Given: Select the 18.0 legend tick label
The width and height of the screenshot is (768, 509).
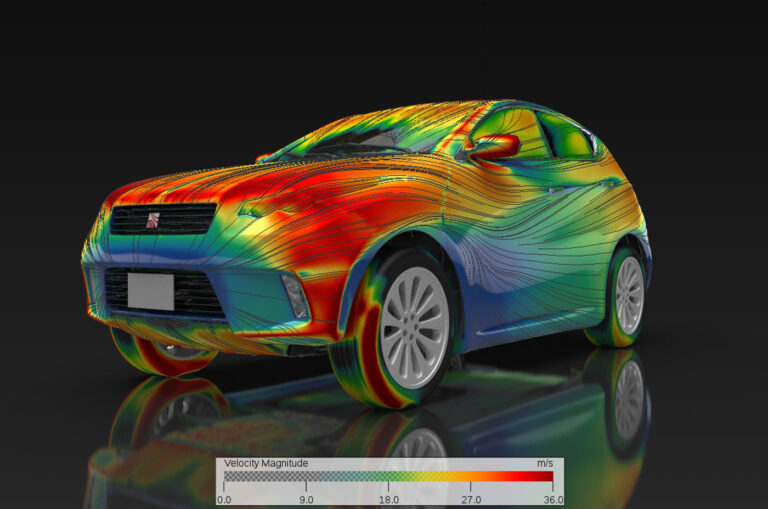Looking at the screenshot, I should pos(388,500).
